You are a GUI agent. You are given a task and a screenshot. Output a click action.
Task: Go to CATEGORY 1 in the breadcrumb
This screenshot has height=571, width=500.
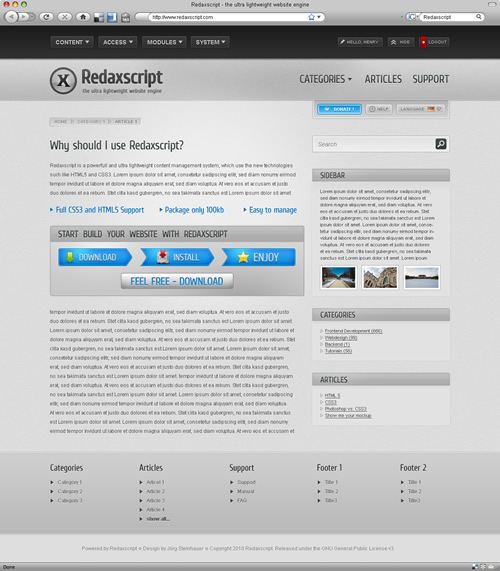pos(91,122)
